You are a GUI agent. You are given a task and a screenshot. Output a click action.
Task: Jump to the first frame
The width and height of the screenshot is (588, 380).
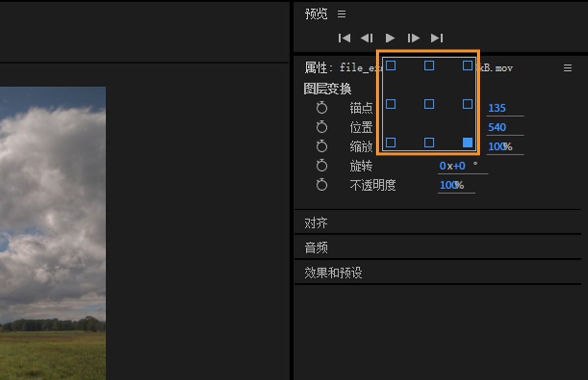(x=344, y=38)
